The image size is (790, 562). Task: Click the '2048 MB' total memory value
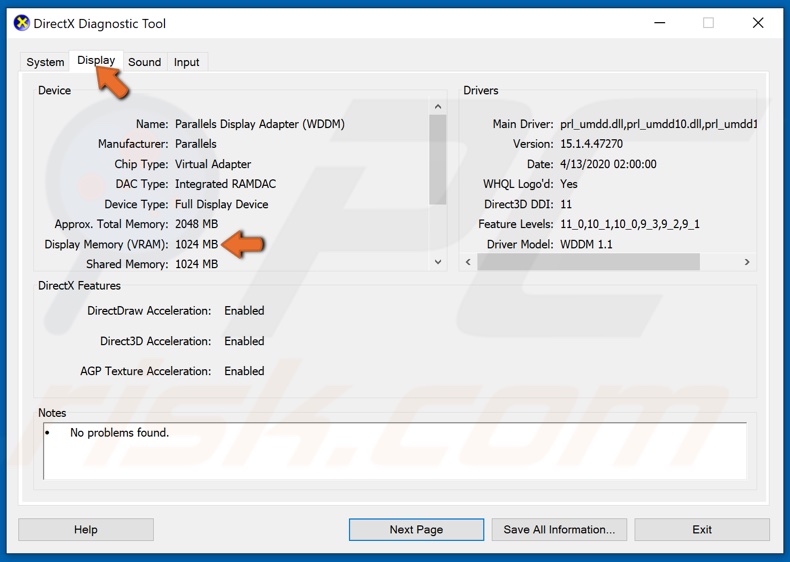pos(196,224)
